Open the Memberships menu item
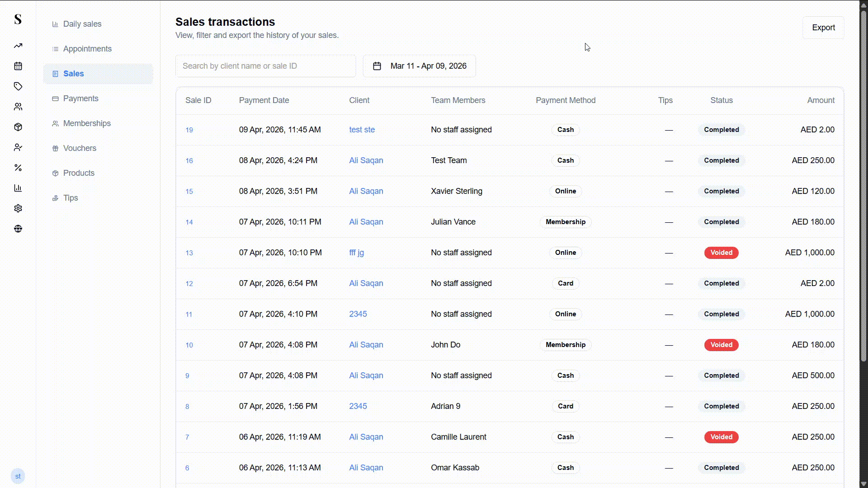The image size is (868, 488). pos(86,123)
